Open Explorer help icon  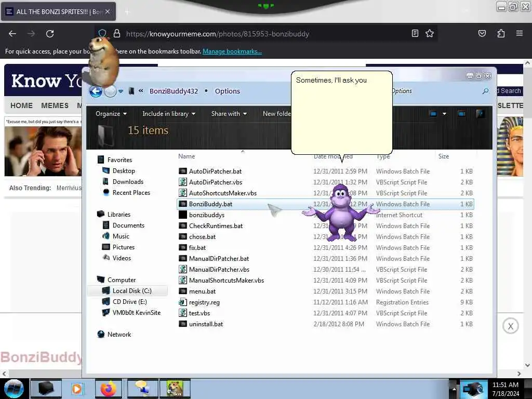(x=480, y=114)
